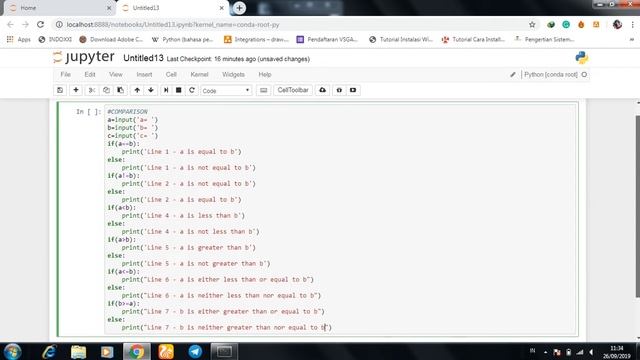Click the #COMPARISON comment line in the cell
This screenshot has height=360, width=640.
pos(127,111)
